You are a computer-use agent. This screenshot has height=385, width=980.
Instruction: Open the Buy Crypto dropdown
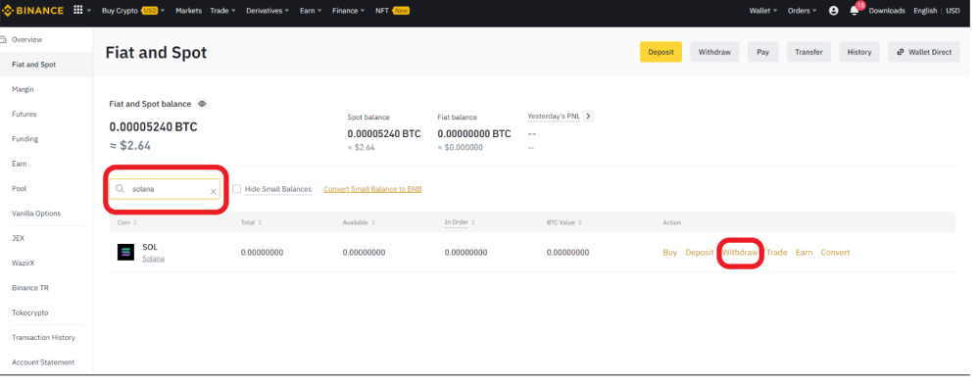[x=133, y=11]
